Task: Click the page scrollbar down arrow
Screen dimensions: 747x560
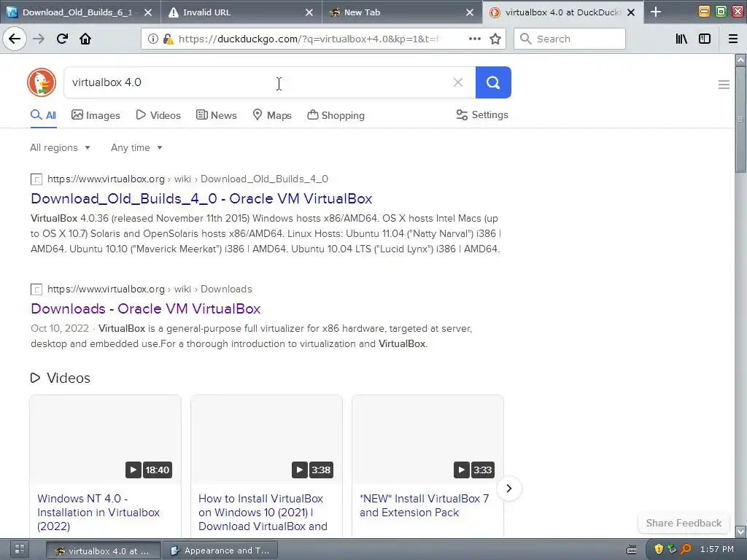Action: click(740, 531)
